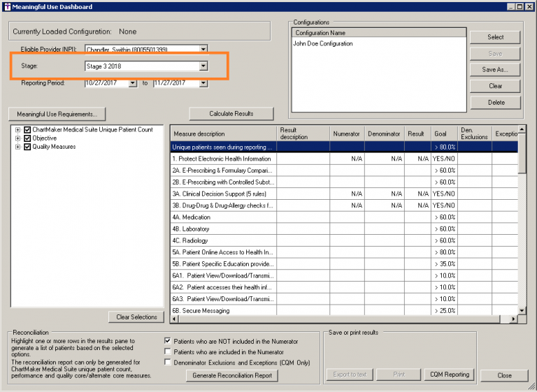The image size is (537, 392).
Task: Select the 4B. Laboratory row
Action: click(344, 228)
